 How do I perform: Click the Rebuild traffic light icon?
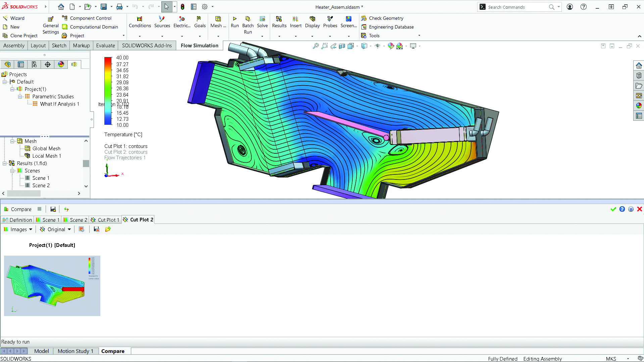[183, 7]
